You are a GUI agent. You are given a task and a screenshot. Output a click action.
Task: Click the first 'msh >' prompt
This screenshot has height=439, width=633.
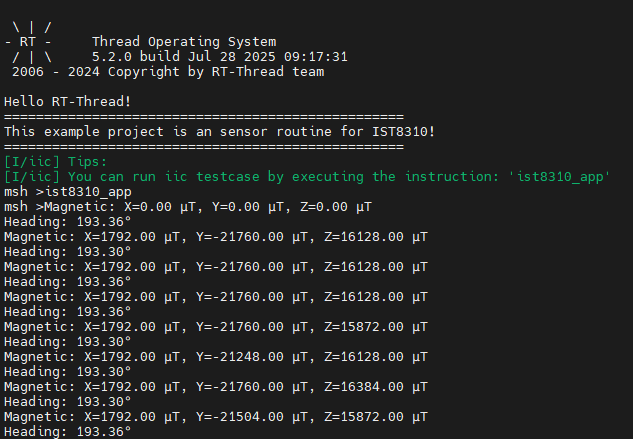pyautogui.click(x=22, y=192)
